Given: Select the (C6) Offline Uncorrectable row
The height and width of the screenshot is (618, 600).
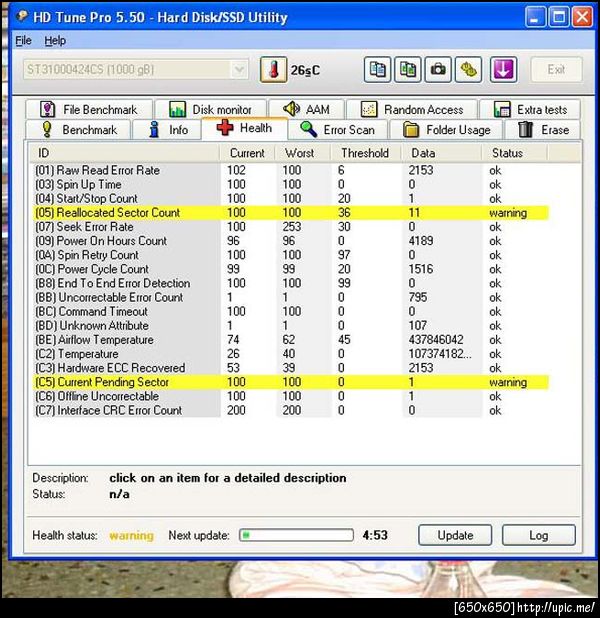Looking at the screenshot, I should [x=289, y=396].
